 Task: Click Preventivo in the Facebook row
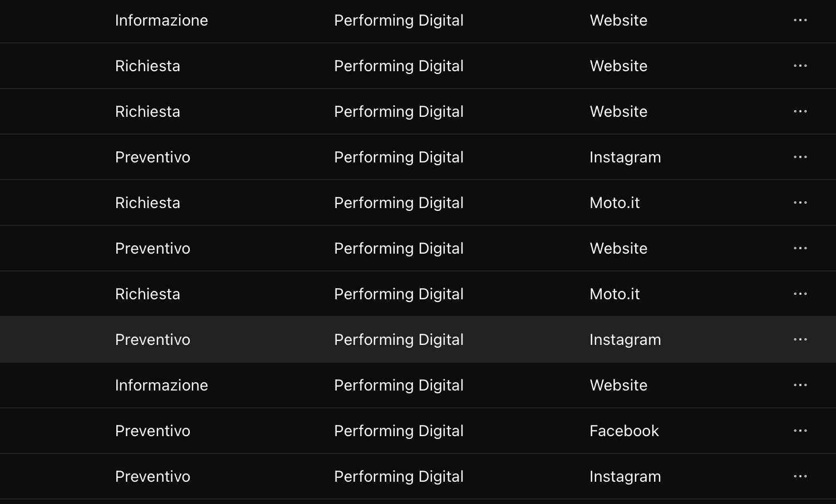[153, 431]
